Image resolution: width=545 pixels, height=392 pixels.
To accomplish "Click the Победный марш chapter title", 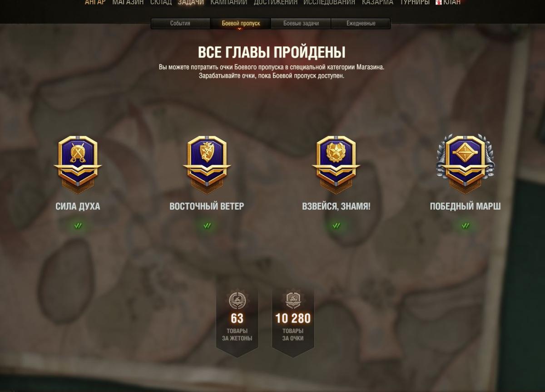I will (x=465, y=206).
